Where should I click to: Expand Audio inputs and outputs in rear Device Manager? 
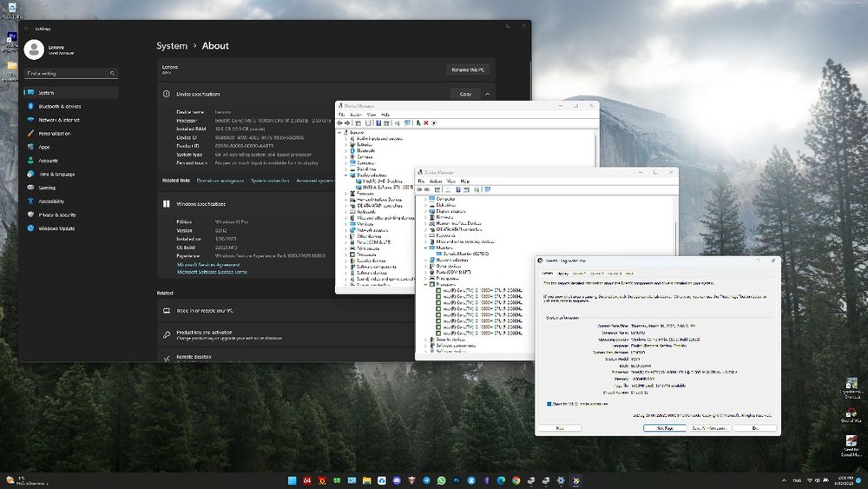pos(346,138)
